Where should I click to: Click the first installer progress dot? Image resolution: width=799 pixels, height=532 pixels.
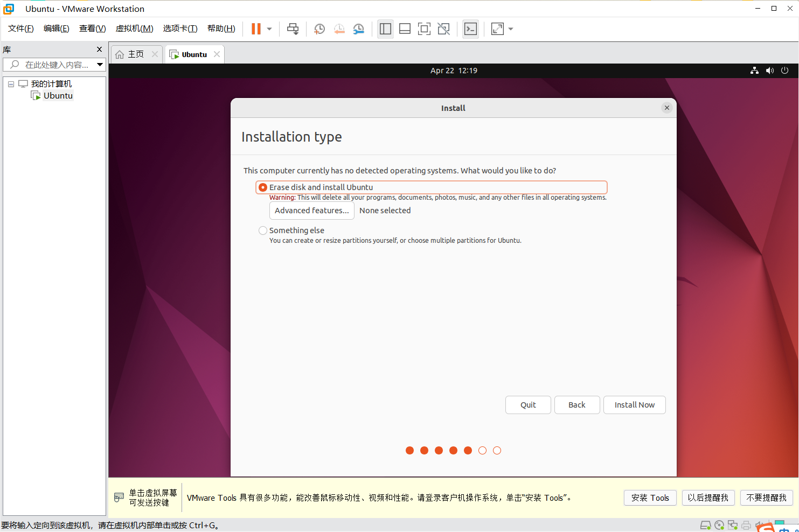(409, 451)
